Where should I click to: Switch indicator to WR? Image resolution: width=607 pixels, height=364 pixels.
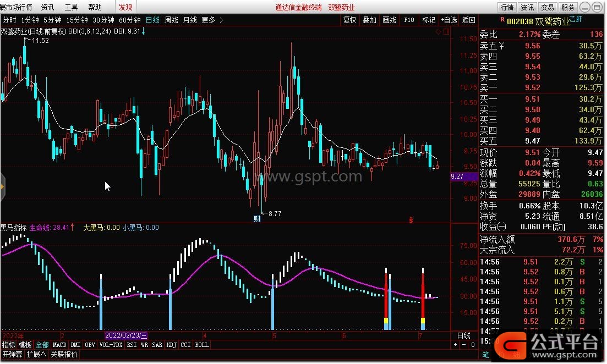tap(145, 345)
